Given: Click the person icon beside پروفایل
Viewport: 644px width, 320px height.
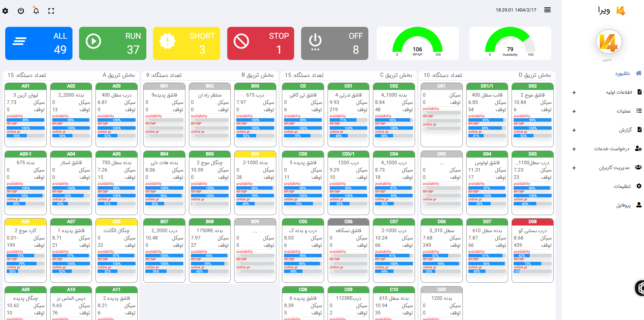Looking at the screenshot, I should (639, 205).
